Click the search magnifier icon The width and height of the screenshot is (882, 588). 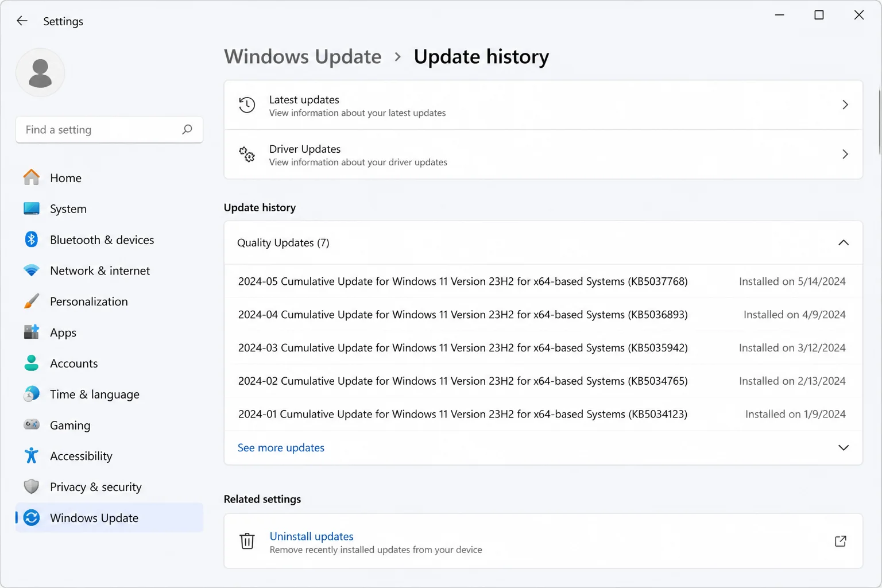tap(187, 130)
